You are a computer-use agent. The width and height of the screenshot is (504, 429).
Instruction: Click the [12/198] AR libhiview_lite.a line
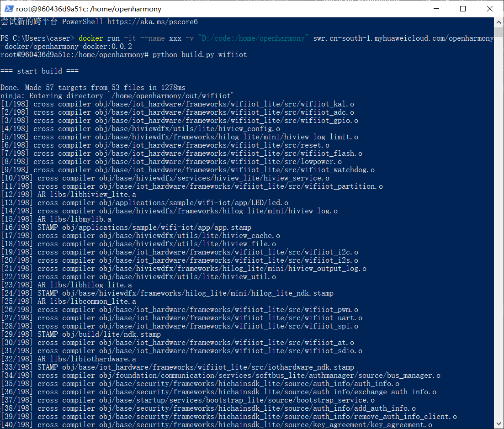[68, 195]
